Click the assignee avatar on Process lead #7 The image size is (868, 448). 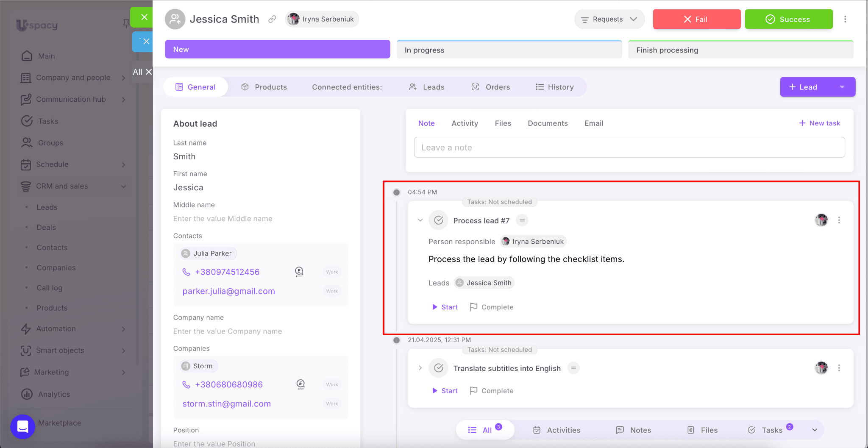click(x=821, y=220)
